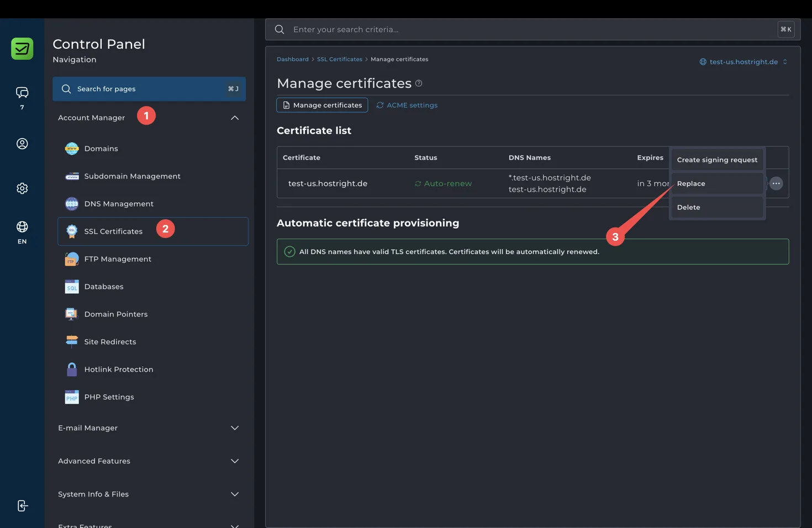Open Databases page
Image resolution: width=812 pixels, height=528 pixels.
[153, 287]
